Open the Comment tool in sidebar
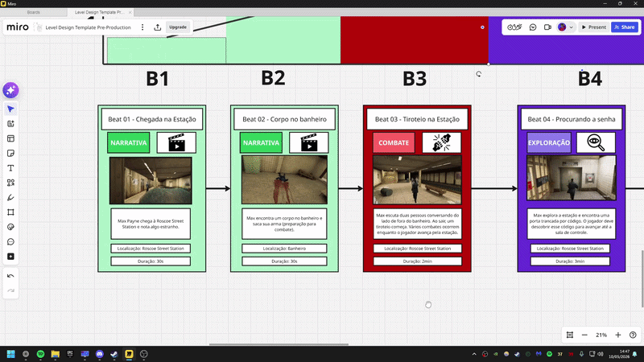The height and width of the screenshot is (362, 644). tap(10, 242)
